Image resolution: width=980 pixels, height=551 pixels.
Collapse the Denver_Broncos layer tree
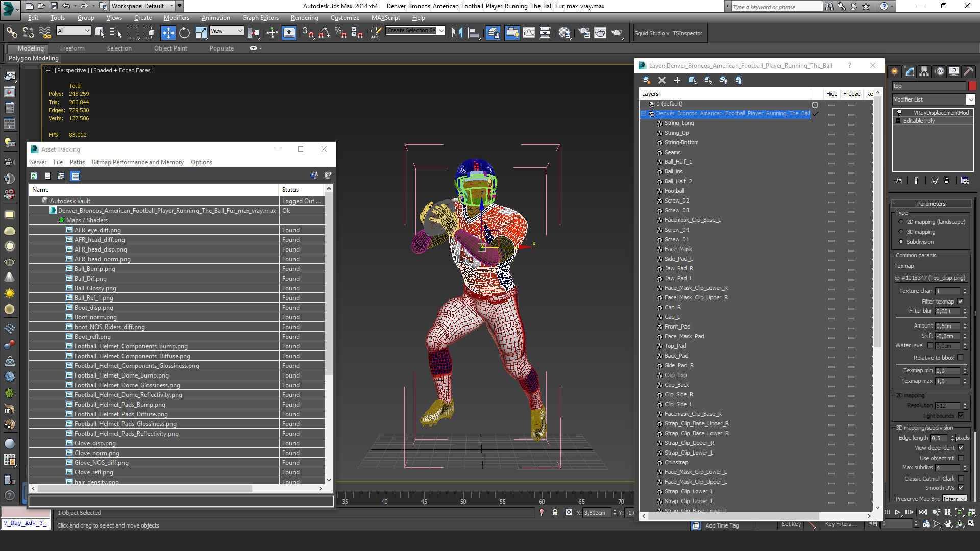(644, 114)
